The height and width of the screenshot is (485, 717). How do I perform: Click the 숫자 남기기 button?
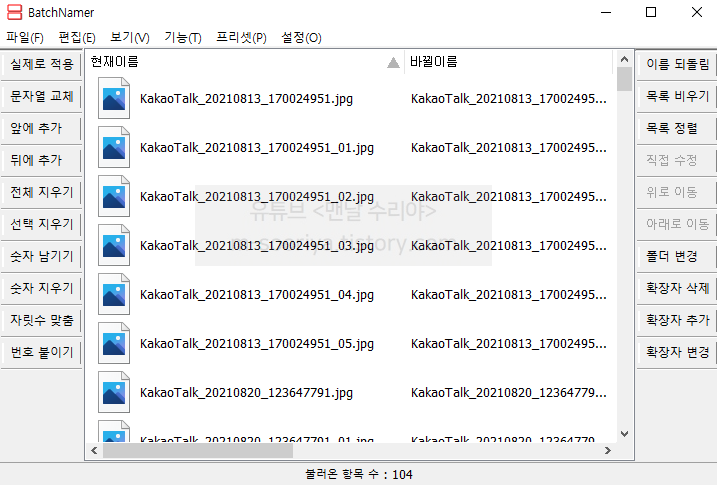coord(41,256)
